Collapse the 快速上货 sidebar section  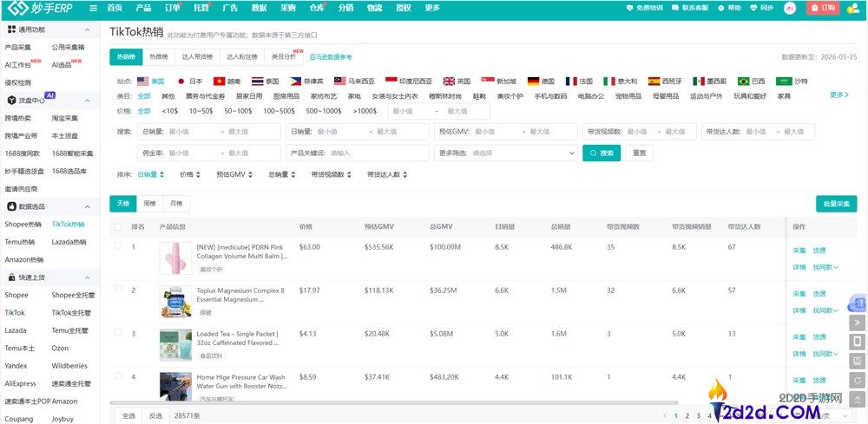[88, 277]
